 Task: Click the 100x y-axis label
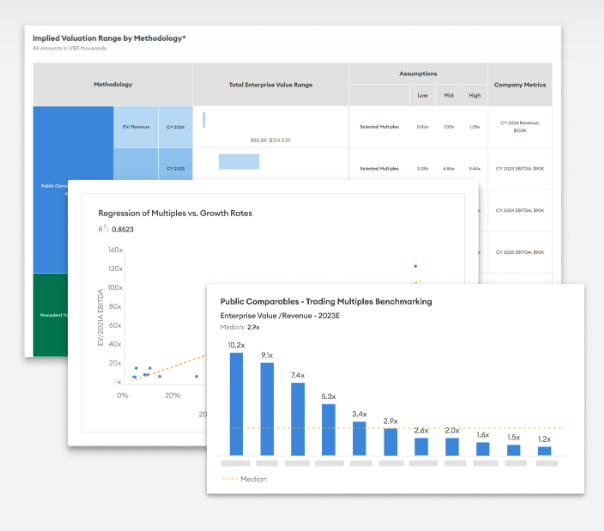[x=115, y=287]
